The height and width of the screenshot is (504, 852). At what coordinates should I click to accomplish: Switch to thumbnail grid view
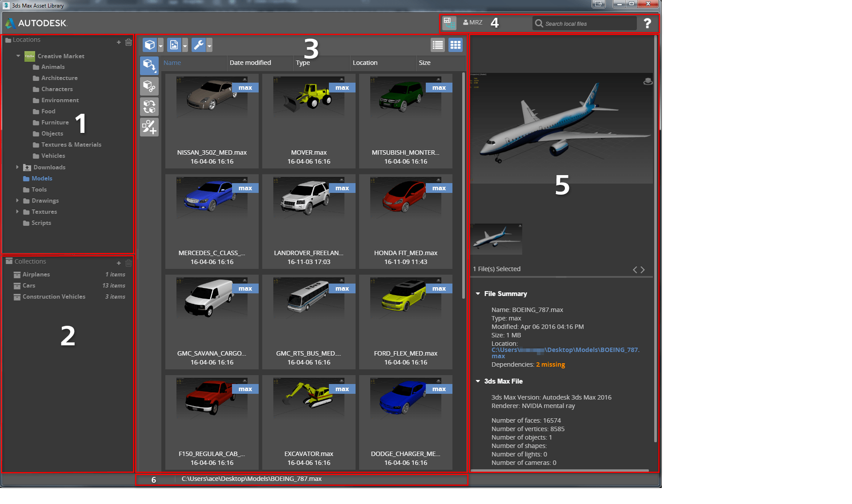(456, 45)
